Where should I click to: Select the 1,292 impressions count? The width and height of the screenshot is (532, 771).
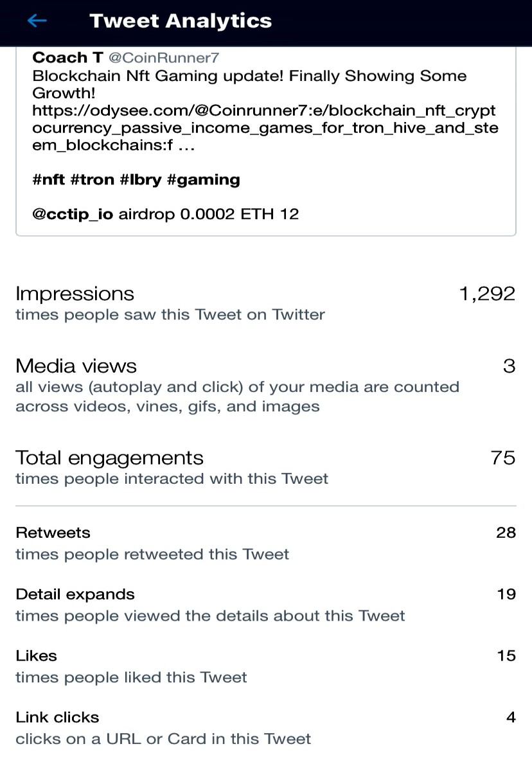click(487, 294)
